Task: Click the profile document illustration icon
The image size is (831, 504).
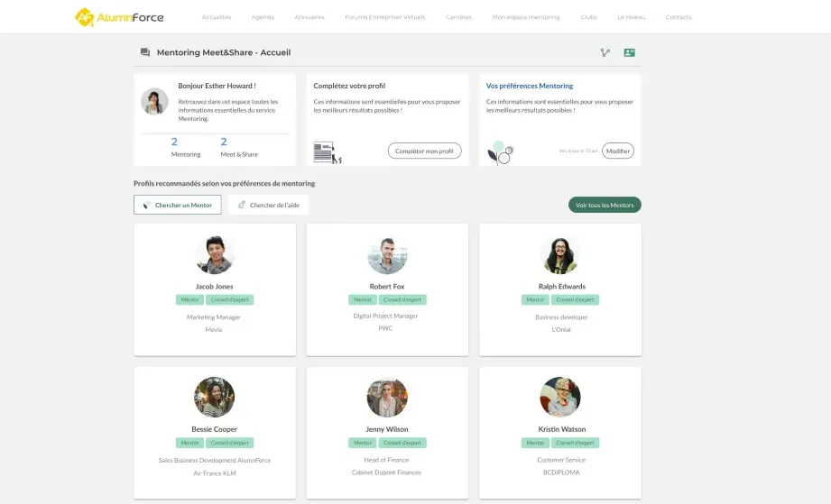Action: tap(327, 152)
